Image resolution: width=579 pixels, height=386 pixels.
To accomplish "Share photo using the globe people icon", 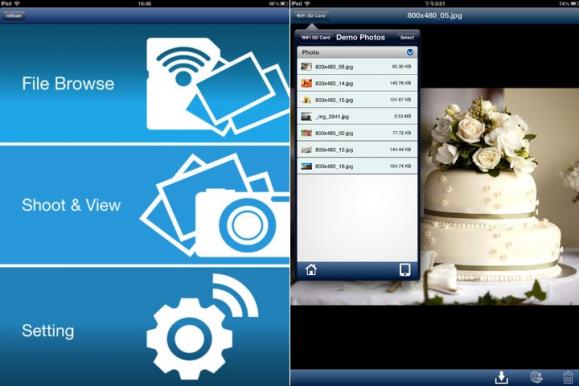I will (536, 377).
